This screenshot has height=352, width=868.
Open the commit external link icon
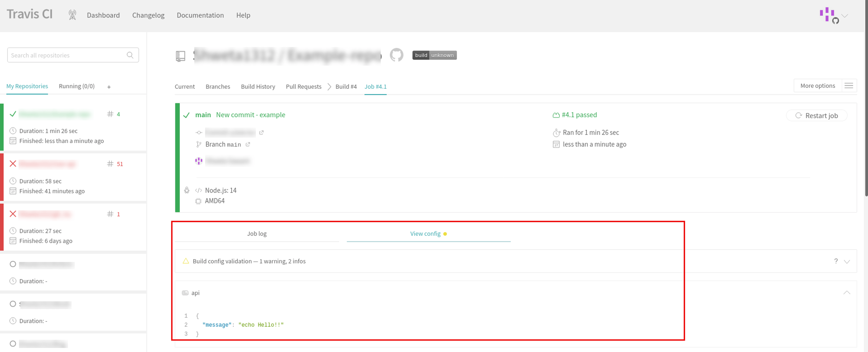[x=262, y=133]
